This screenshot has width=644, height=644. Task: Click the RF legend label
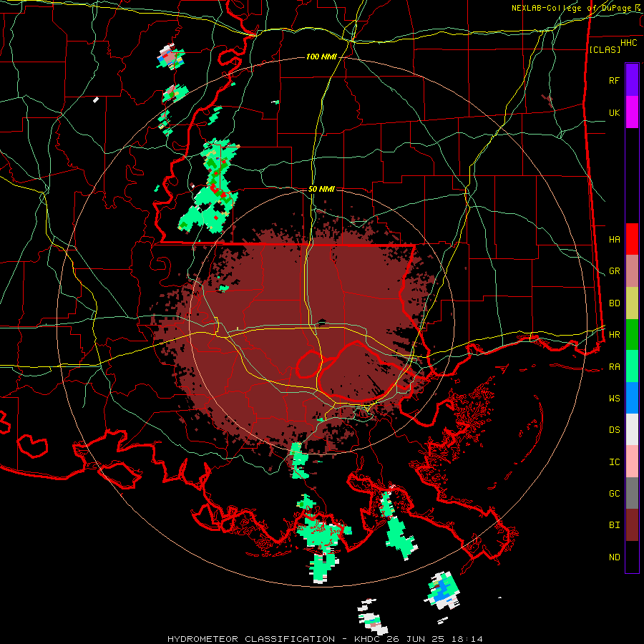(614, 81)
